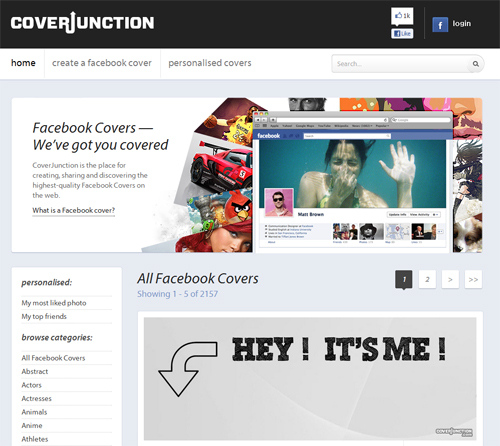500x446 pixels.
Task: Open My most liked photo
Action: [x=54, y=303]
